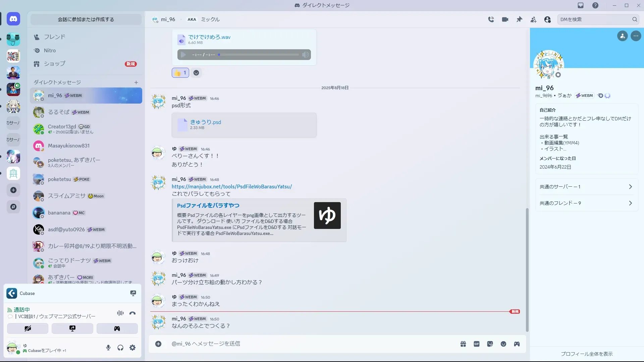The image size is (644, 362).
Task: Open the sticker picker
Action: pos(490,344)
